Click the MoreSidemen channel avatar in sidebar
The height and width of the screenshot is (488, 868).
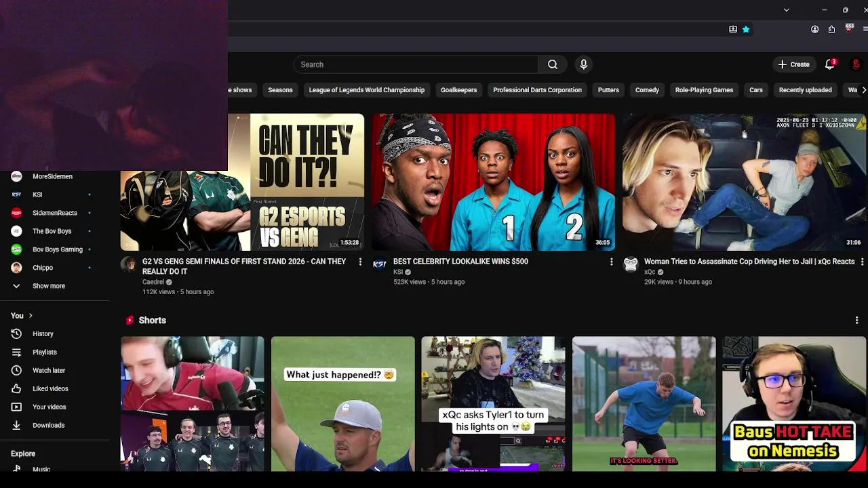pos(16,176)
